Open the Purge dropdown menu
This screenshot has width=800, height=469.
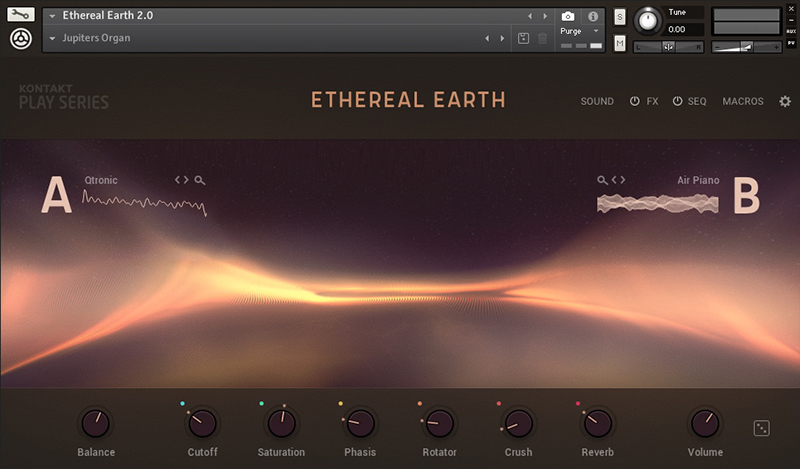tap(579, 31)
